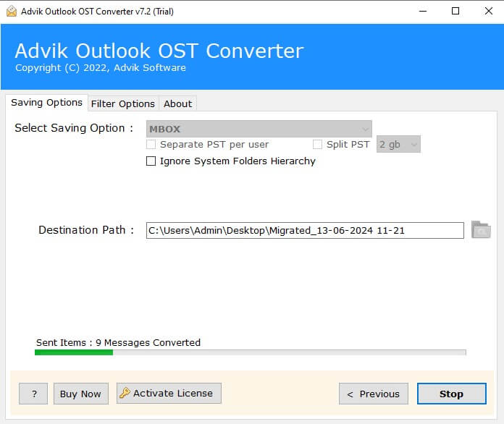The image size is (504, 424).
Task: Click the question mark help button
Action: 33,394
